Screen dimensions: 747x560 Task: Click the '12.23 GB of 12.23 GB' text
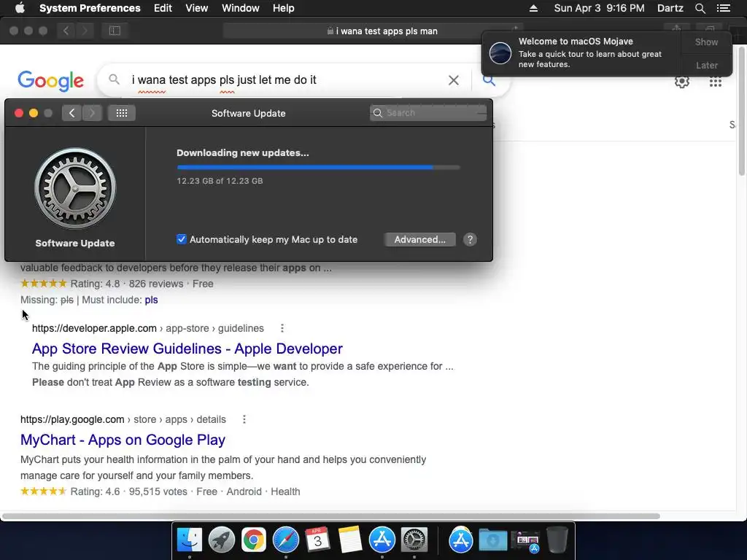220,181
